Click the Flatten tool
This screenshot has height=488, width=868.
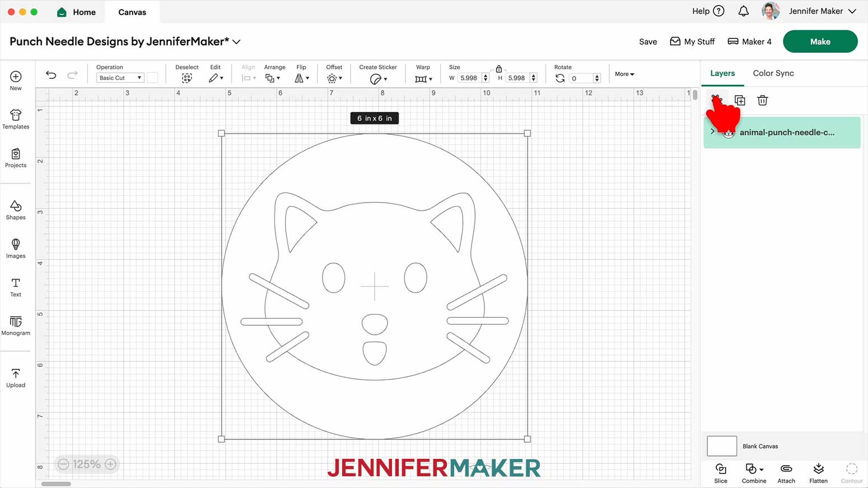pyautogui.click(x=818, y=473)
